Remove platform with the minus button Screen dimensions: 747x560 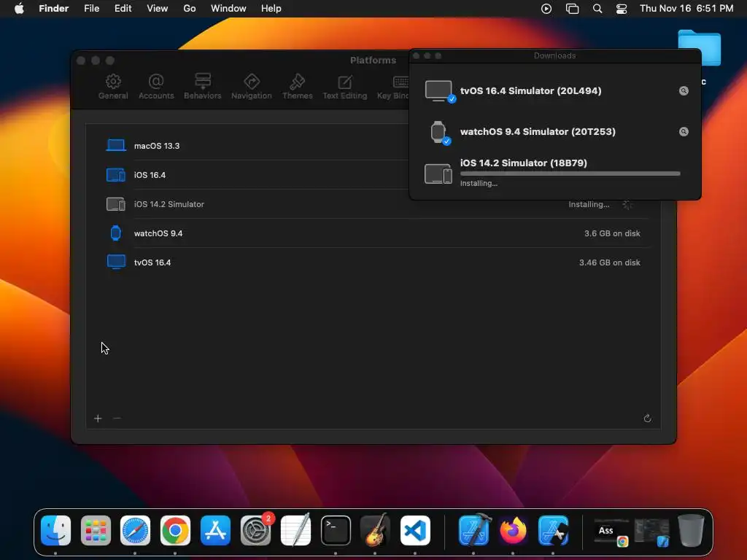click(x=117, y=419)
